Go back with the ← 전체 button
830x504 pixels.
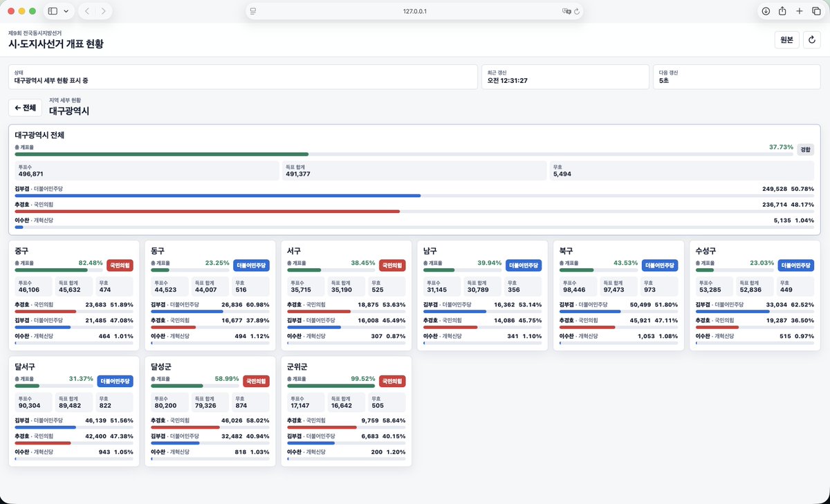[25, 108]
